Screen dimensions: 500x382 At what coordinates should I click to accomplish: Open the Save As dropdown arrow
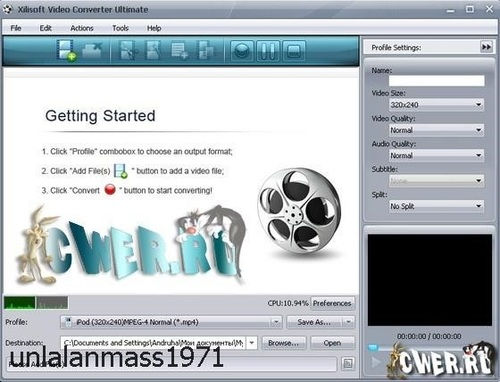coord(348,322)
